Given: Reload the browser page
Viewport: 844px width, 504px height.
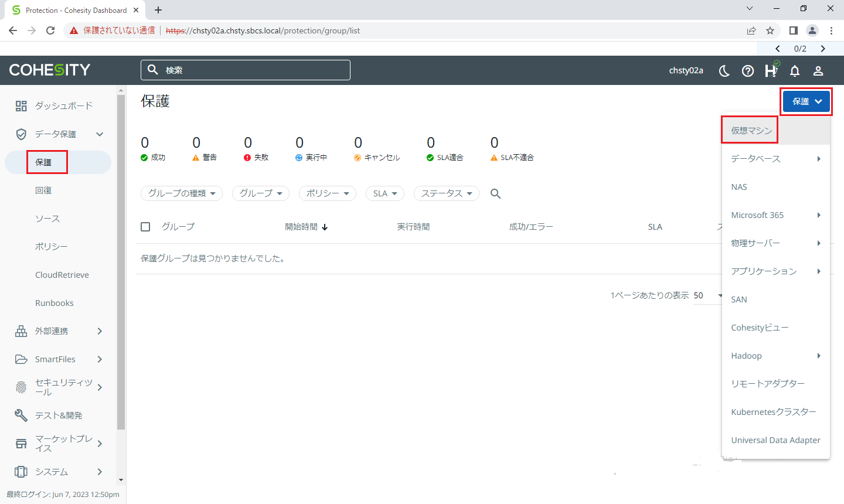Looking at the screenshot, I should click(50, 30).
